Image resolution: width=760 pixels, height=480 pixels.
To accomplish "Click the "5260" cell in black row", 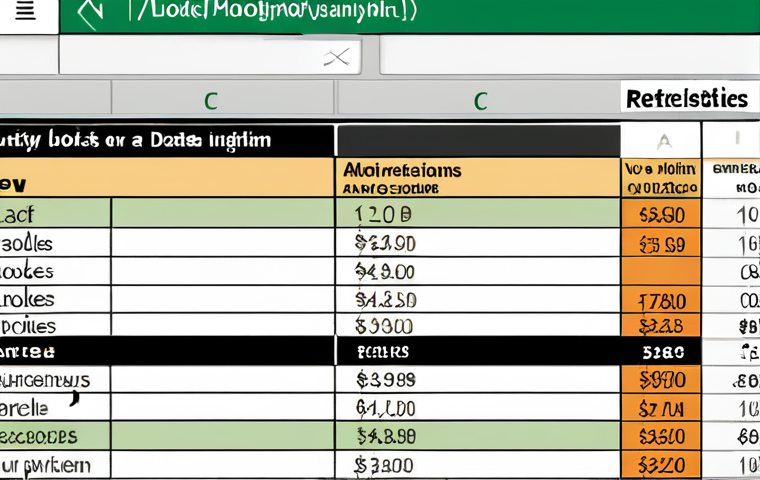I will coord(663,352).
